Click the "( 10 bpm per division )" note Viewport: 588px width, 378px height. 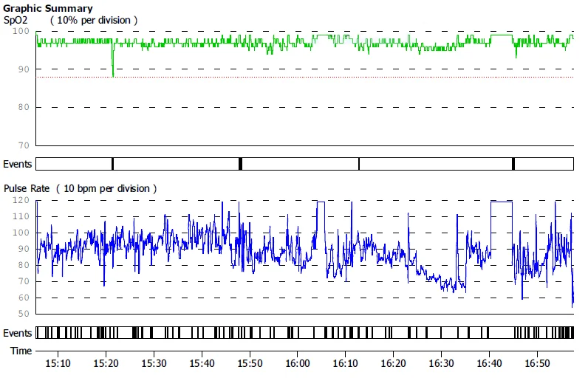(106, 188)
